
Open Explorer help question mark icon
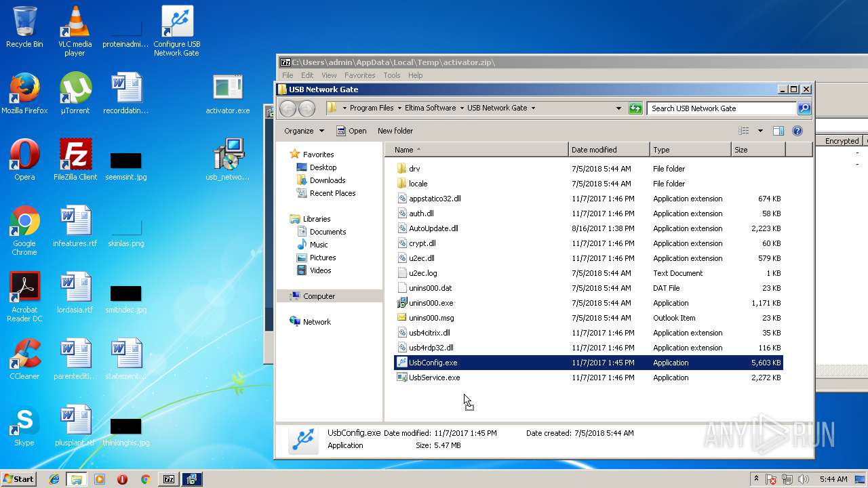click(x=797, y=131)
